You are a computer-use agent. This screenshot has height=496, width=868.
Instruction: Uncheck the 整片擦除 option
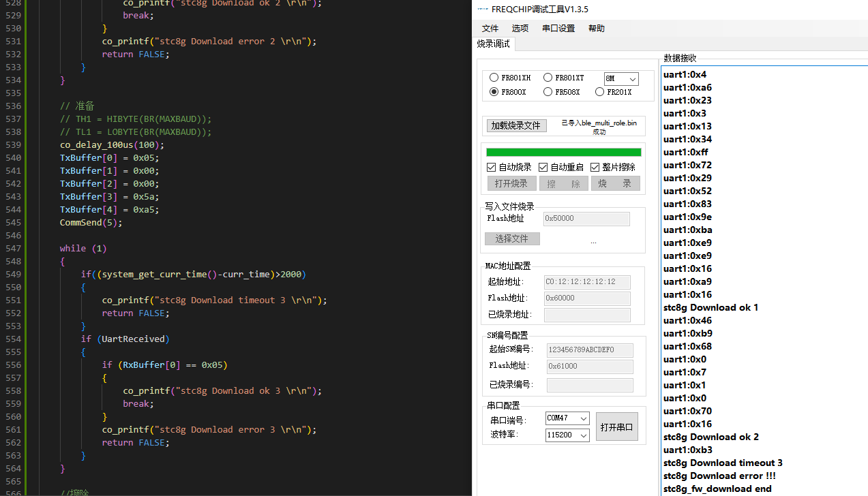tap(595, 168)
